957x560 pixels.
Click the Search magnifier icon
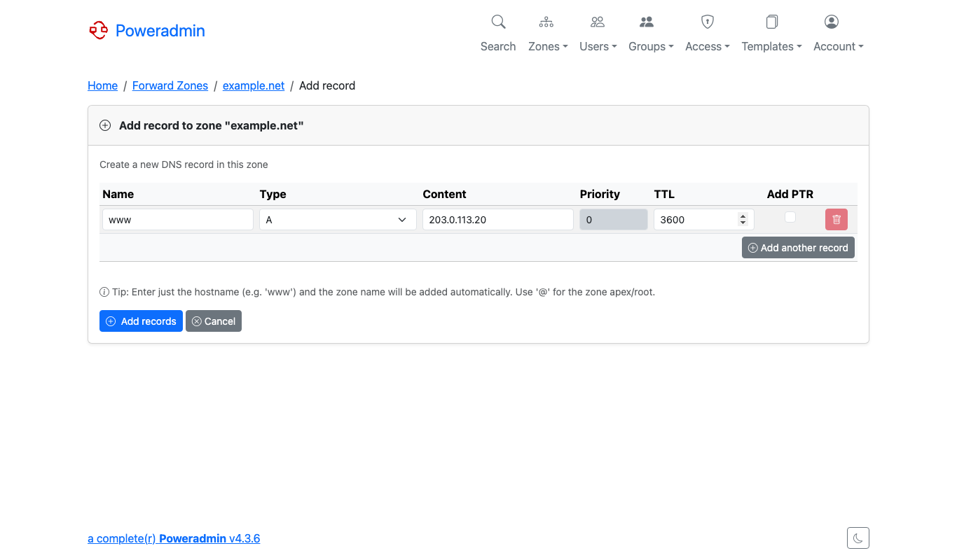498,22
